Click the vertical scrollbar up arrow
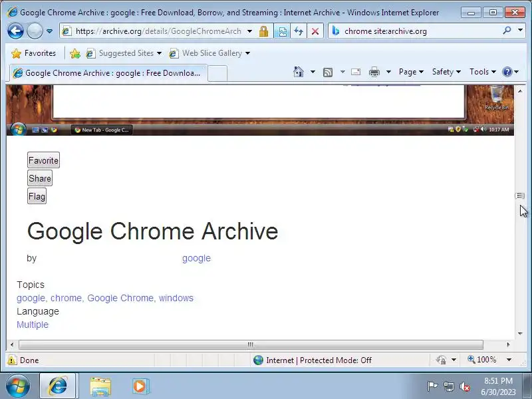Screen dimensions: 532x399 click(x=520, y=90)
